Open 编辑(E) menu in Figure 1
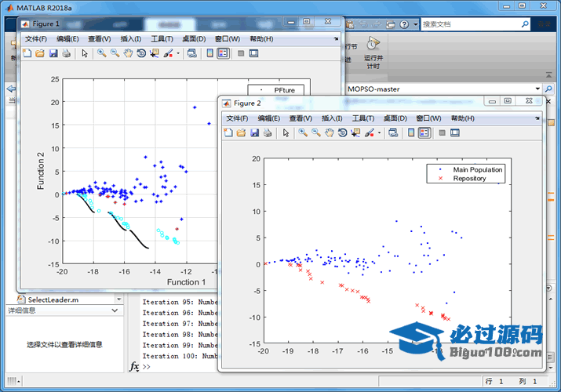Screen dimensions: 561x392 (x=67, y=39)
